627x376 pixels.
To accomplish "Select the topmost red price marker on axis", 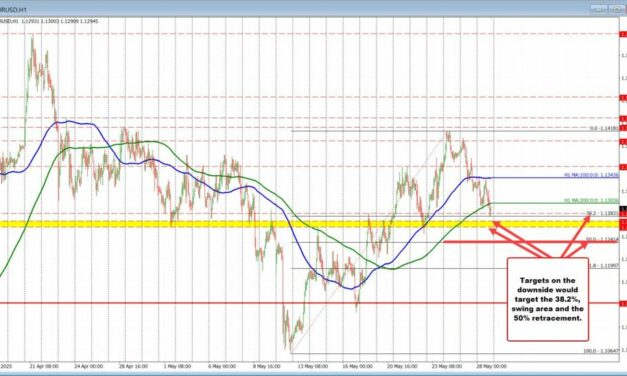I will click(x=623, y=34).
